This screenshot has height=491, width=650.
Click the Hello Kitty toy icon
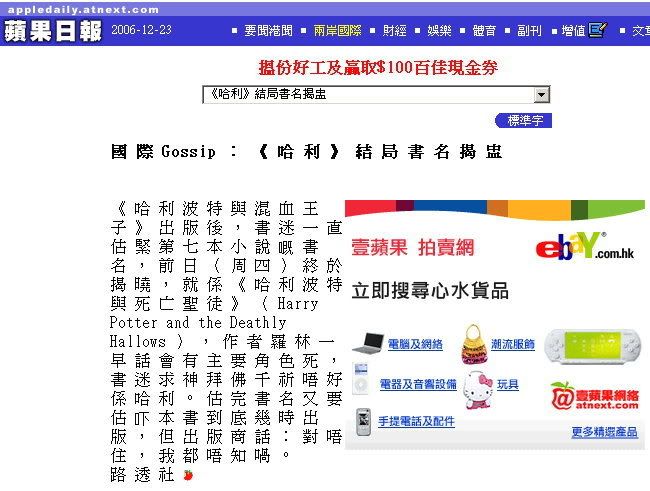[x=478, y=390]
